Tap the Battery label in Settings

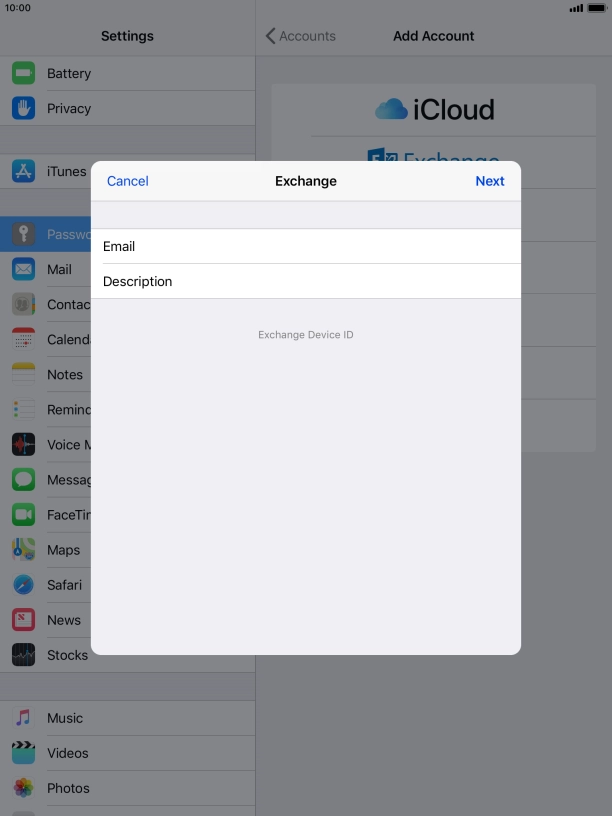(69, 73)
